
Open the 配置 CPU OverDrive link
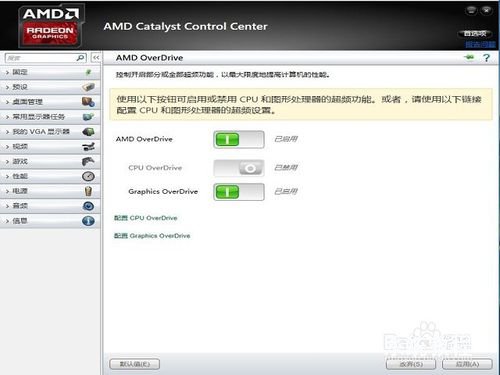point(146,218)
